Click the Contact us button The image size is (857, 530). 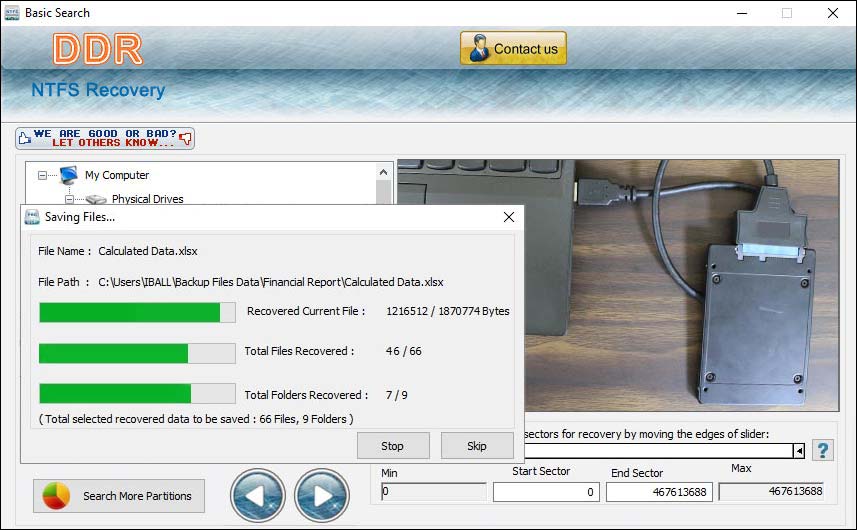(513, 48)
